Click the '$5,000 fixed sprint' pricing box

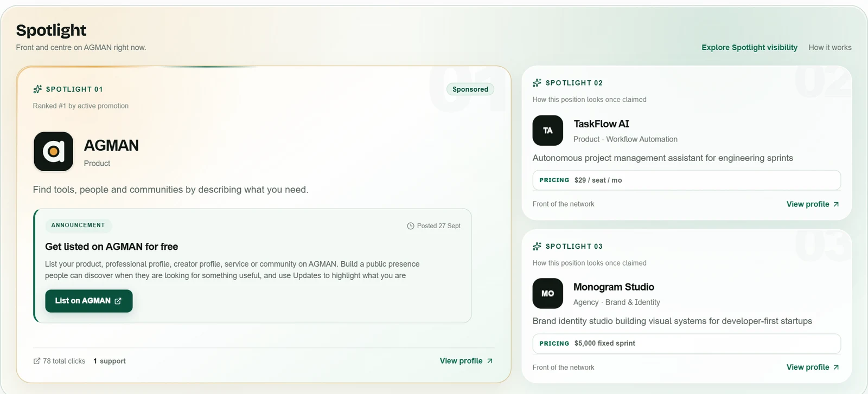pyautogui.click(x=687, y=344)
